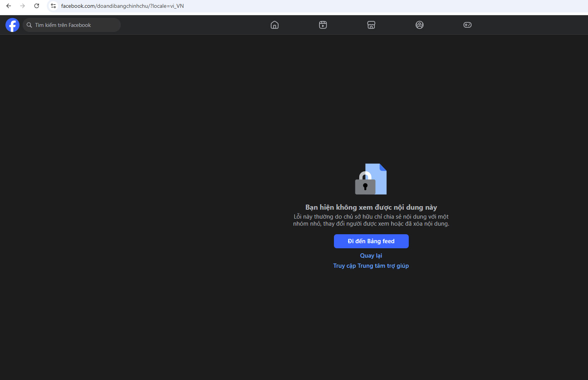
Task: Open the Marketplace storefront icon
Action: (x=371, y=25)
